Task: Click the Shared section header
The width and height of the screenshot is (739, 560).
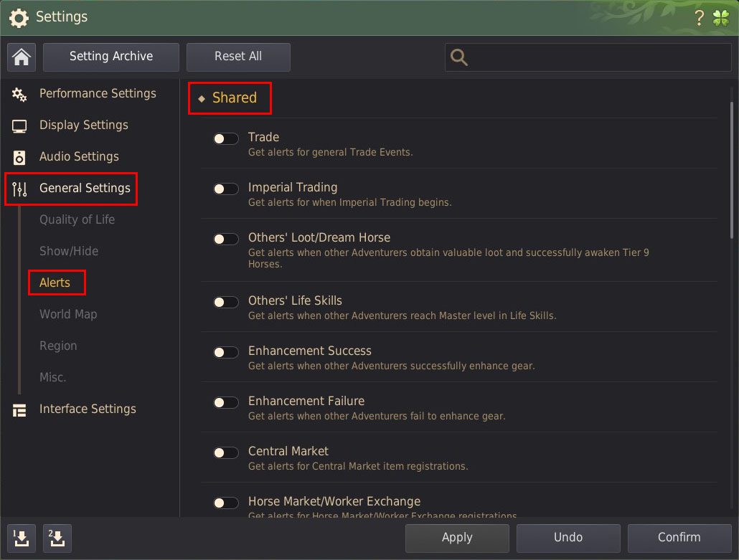Action: click(234, 98)
